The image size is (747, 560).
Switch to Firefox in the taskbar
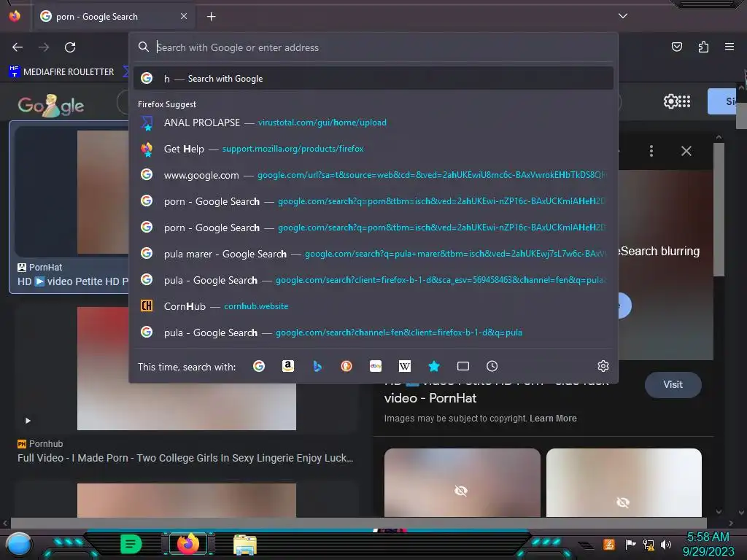point(188,544)
